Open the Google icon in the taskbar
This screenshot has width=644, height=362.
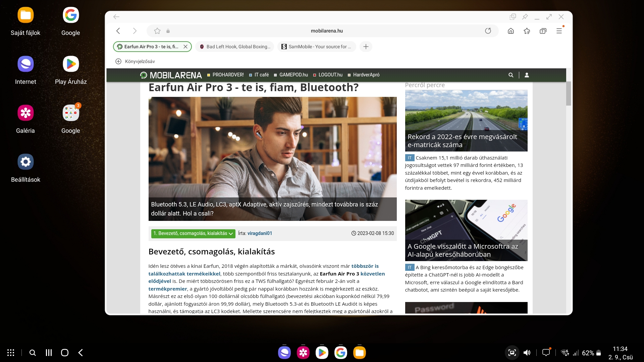tap(341, 353)
